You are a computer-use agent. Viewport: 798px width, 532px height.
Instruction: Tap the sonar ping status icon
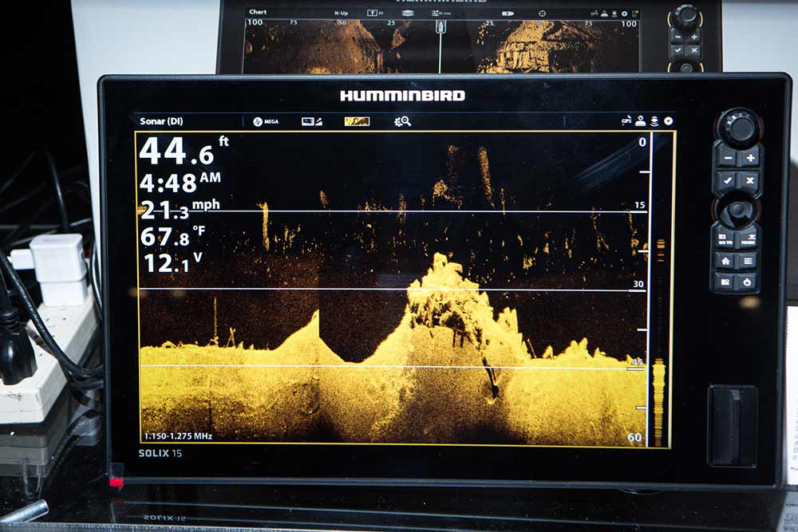[654, 121]
